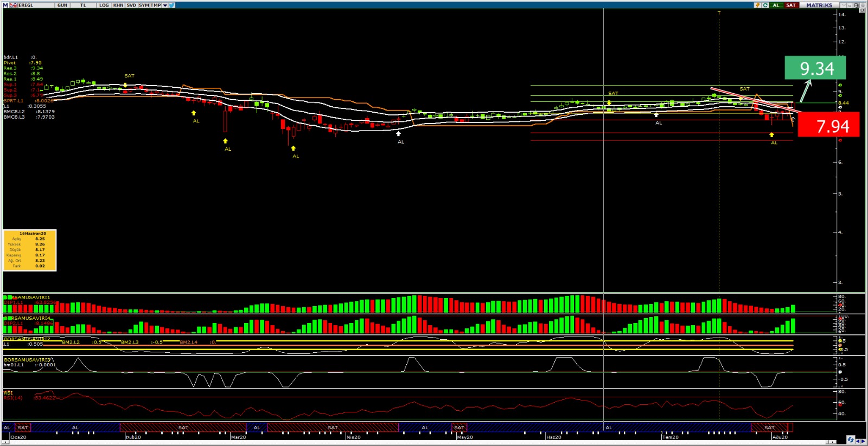The height and width of the screenshot is (446, 868).
Task: Click the chart sync icon at bottom right
Action: pyautogui.click(x=850, y=439)
